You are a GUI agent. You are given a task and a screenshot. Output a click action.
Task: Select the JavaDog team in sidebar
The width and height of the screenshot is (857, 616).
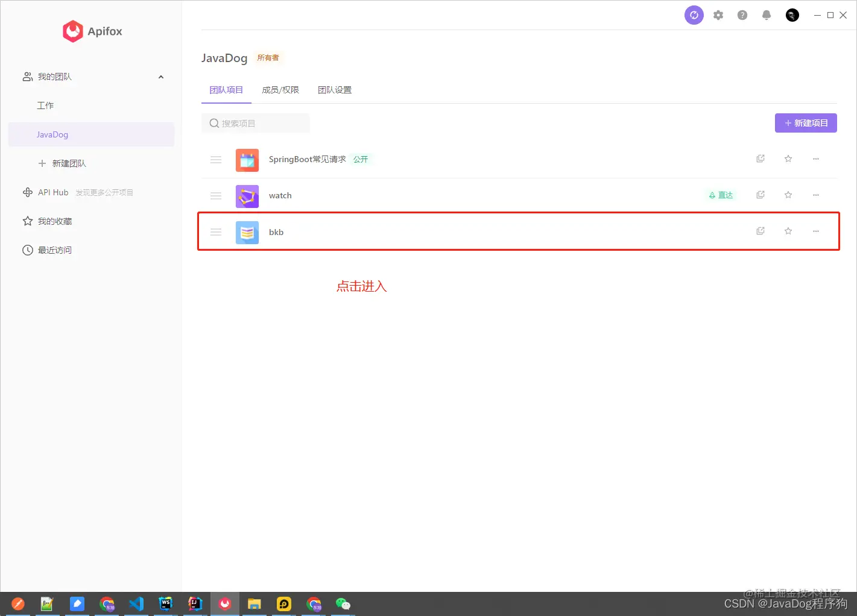click(91, 134)
